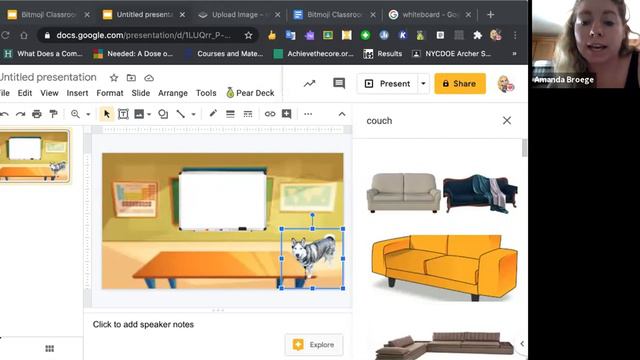Click the whiteboard on the slide
640x360 pixels.
click(222, 201)
